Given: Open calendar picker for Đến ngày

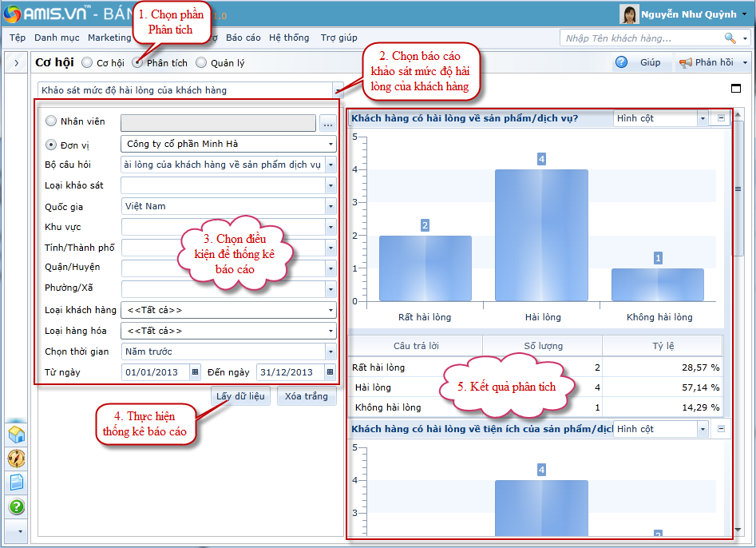Looking at the screenshot, I should tap(330, 372).
